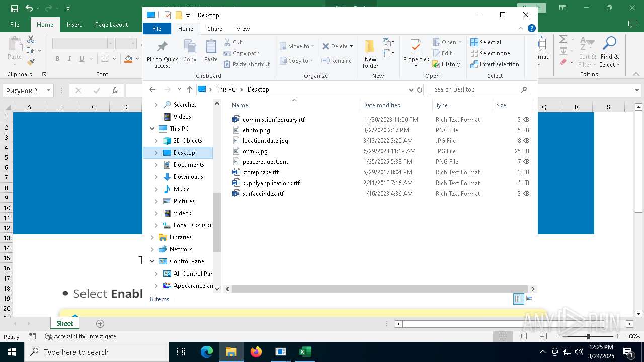Create a New folder from the ribbon
Viewport: 644px width, 362px height.
[x=370, y=54]
